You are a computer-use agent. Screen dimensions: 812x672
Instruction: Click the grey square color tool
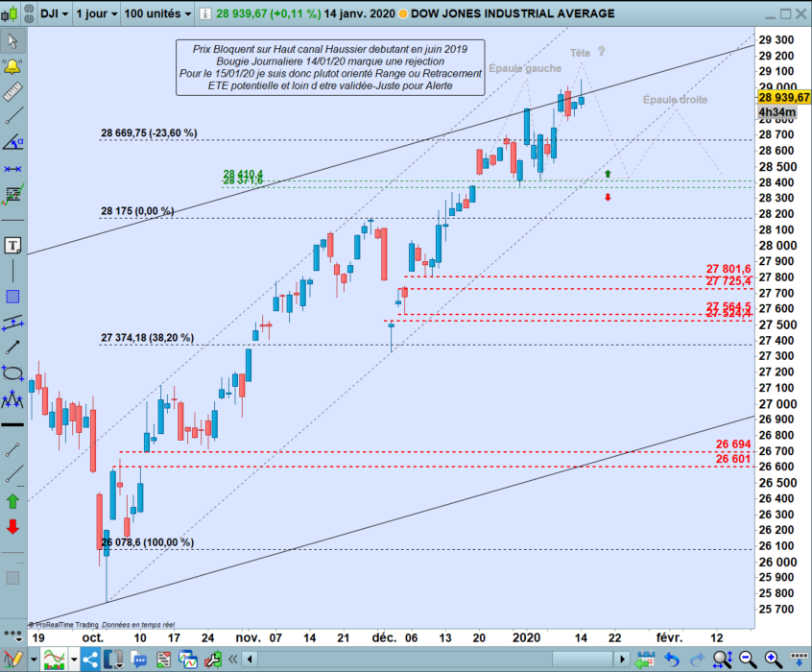[x=12, y=578]
